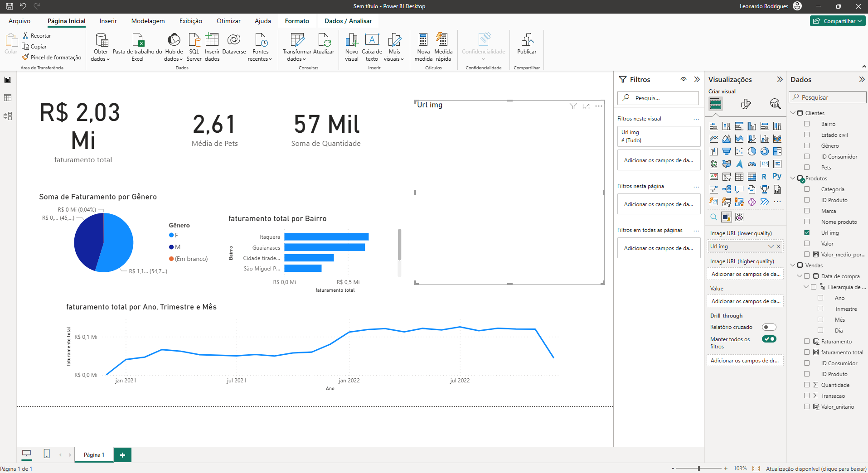Viewport: 868px width, 473px height.
Task: Collapse the Produtos table tree
Action: tap(793, 178)
